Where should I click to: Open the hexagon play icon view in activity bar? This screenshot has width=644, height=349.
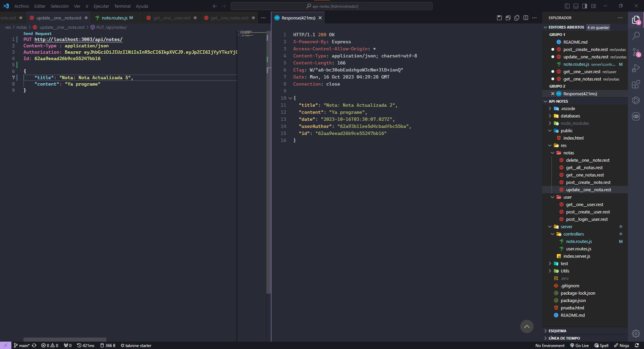click(x=636, y=100)
